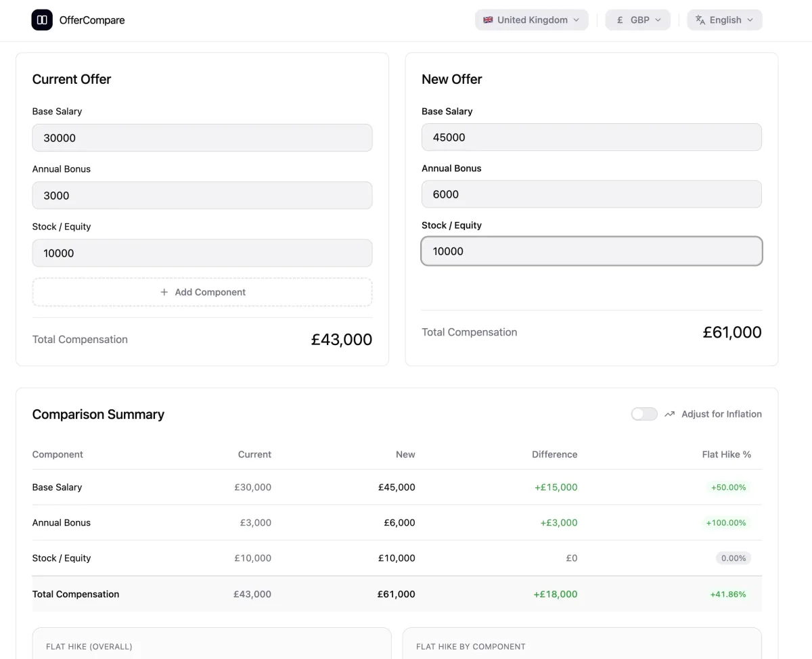
Task: Click the OfferCompare logo icon
Action: pyautogui.click(x=42, y=20)
